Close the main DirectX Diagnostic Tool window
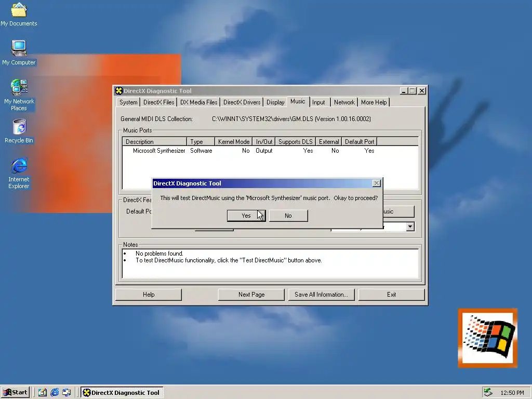532x399 pixels. pyautogui.click(x=422, y=91)
